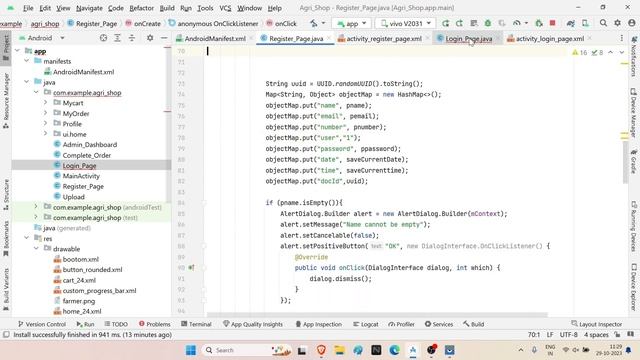Open Brave browser from taskbar
Screen dimensions: 640x360
321,350
